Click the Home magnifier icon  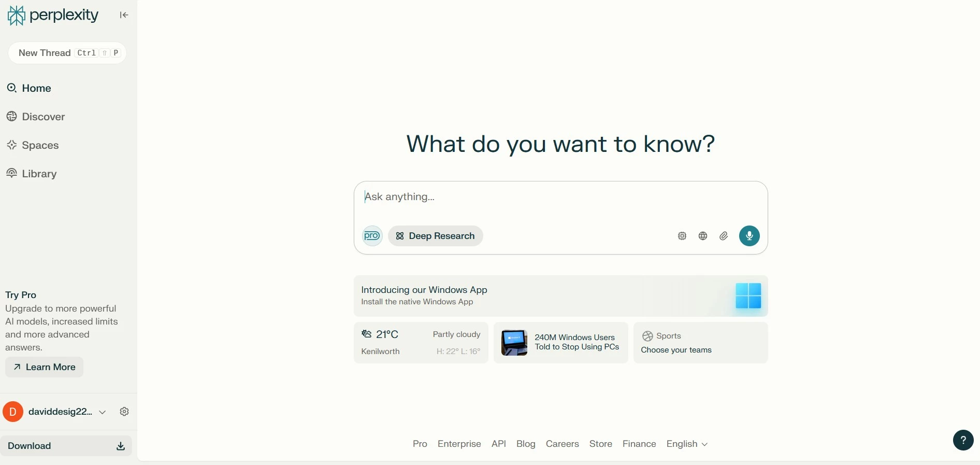pyautogui.click(x=11, y=88)
